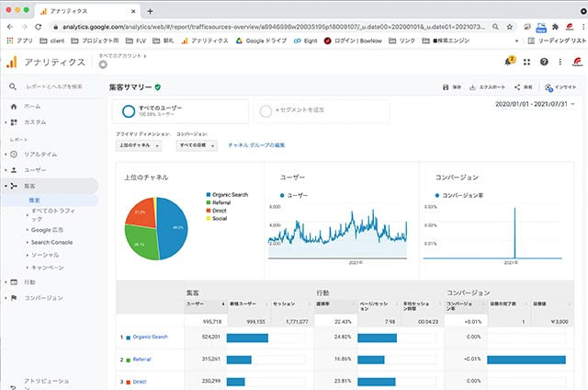
Task: Click the orange Direct pie slice
Action: (141, 212)
